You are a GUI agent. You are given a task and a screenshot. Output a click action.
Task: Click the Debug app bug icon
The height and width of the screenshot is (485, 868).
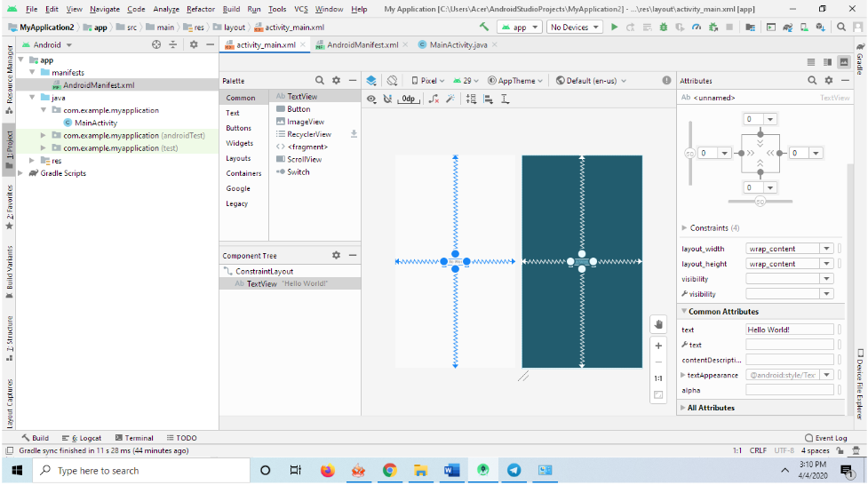[x=665, y=28]
